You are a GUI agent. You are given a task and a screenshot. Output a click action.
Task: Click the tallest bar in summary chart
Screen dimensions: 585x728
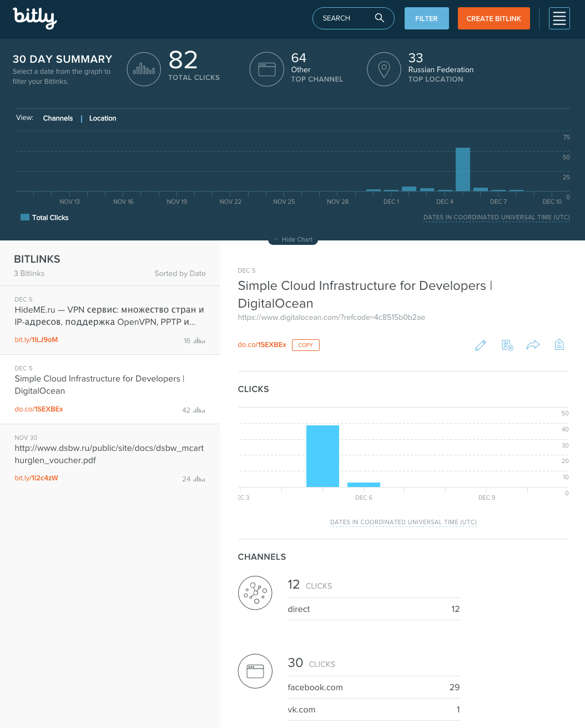463,169
